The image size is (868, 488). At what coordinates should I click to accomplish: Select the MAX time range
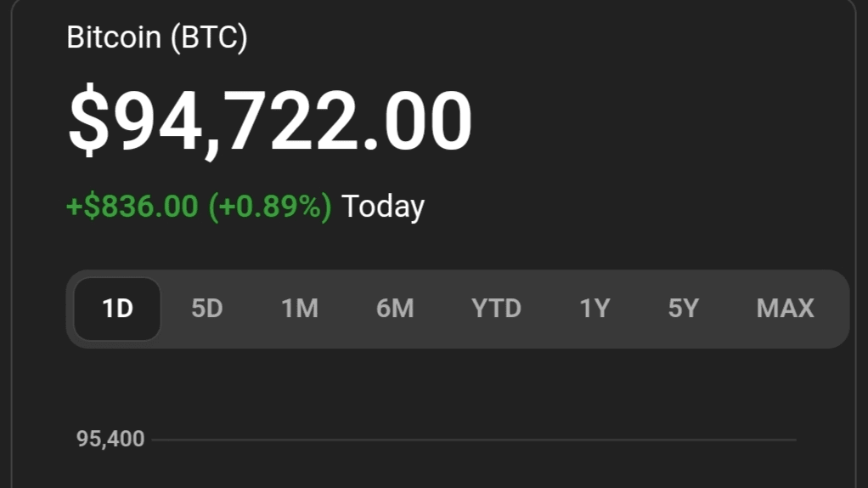[x=785, y=309]
